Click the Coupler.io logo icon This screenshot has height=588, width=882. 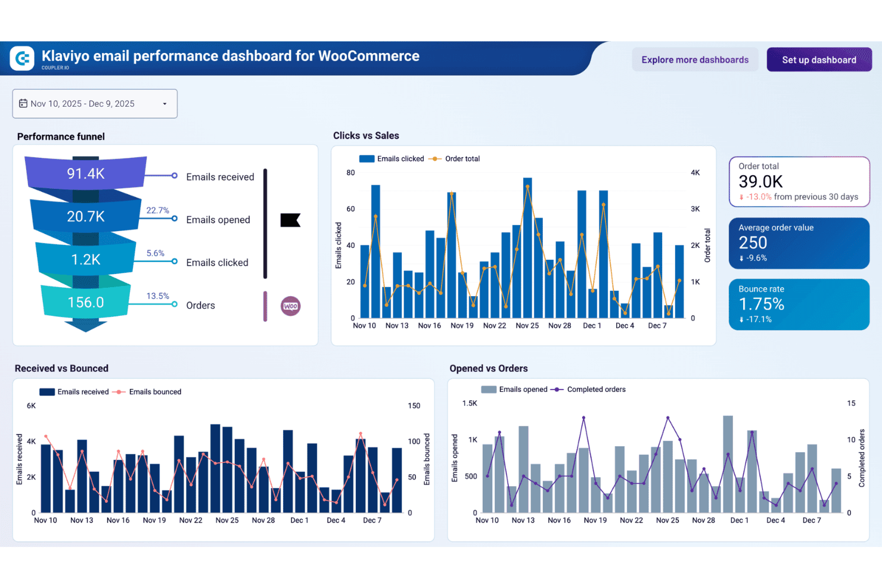pos(23,58)
